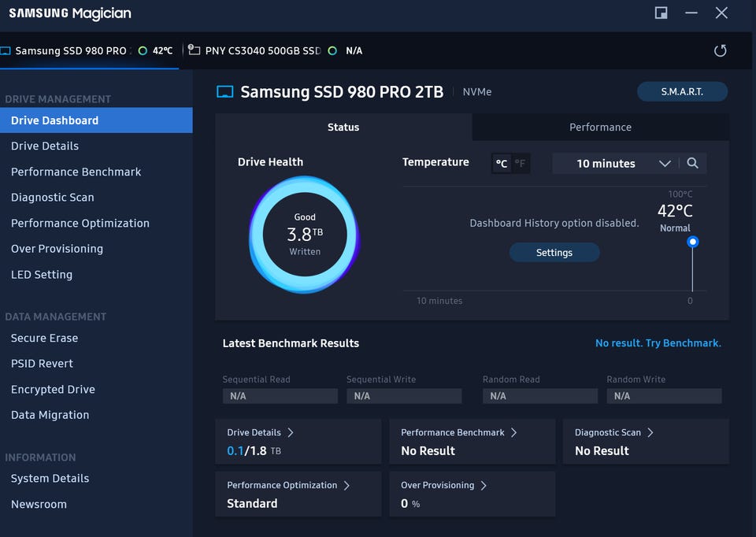The width and height of the screenshot is (756, 537).
Task: Open Encrypted Drive in sidebar
Action: pos(96,389)
